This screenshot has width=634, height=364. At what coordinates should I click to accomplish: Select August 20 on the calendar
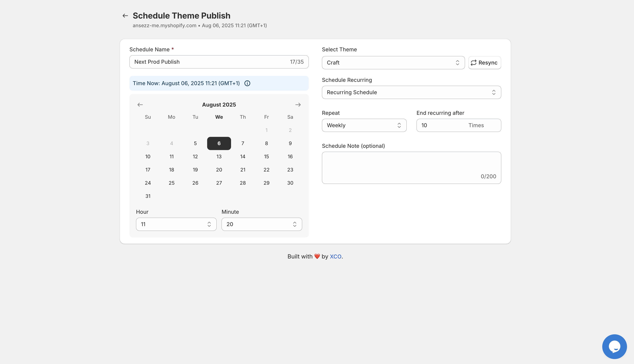(219, 169)
